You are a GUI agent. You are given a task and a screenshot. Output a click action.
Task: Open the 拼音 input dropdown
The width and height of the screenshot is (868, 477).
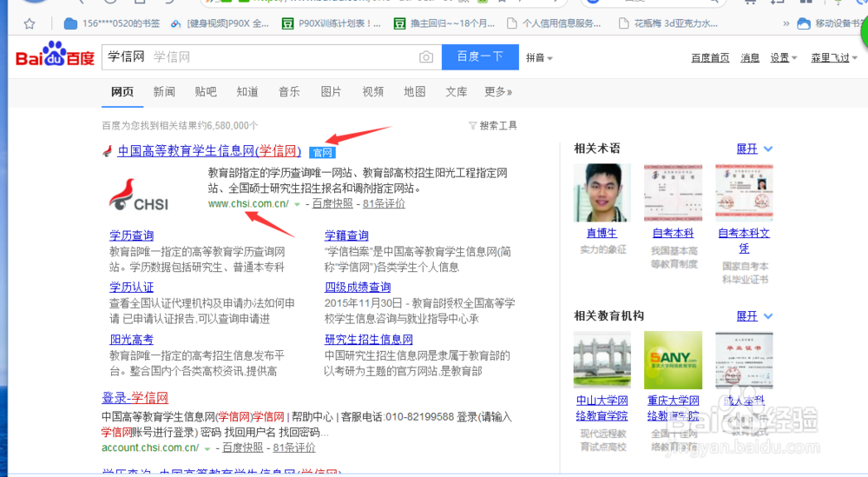click(x=539, y=57)
